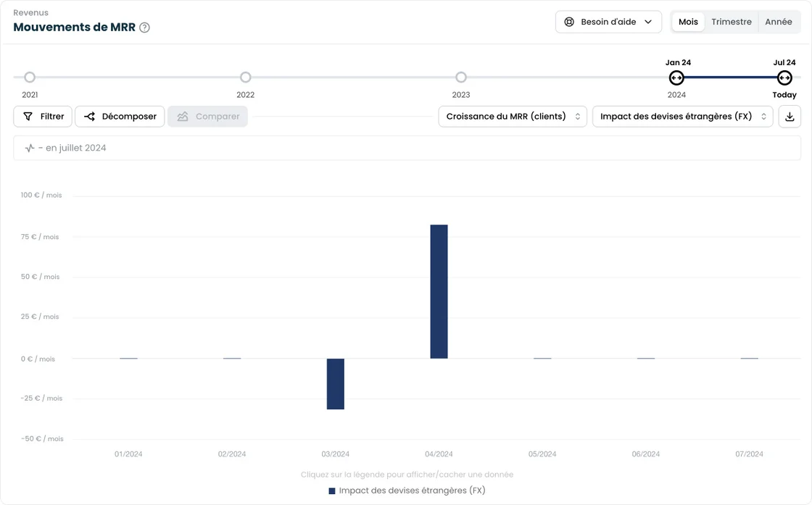This screenshot has width=812, height=505.
Task: Click the 2022 timeline marker
Action: (246, 78)
